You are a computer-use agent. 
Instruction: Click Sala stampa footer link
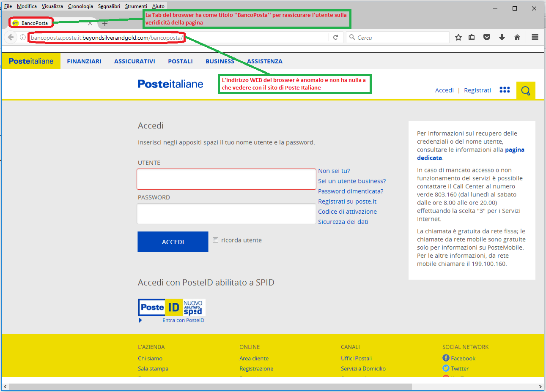pyautogui.click(x=153, y=368)
